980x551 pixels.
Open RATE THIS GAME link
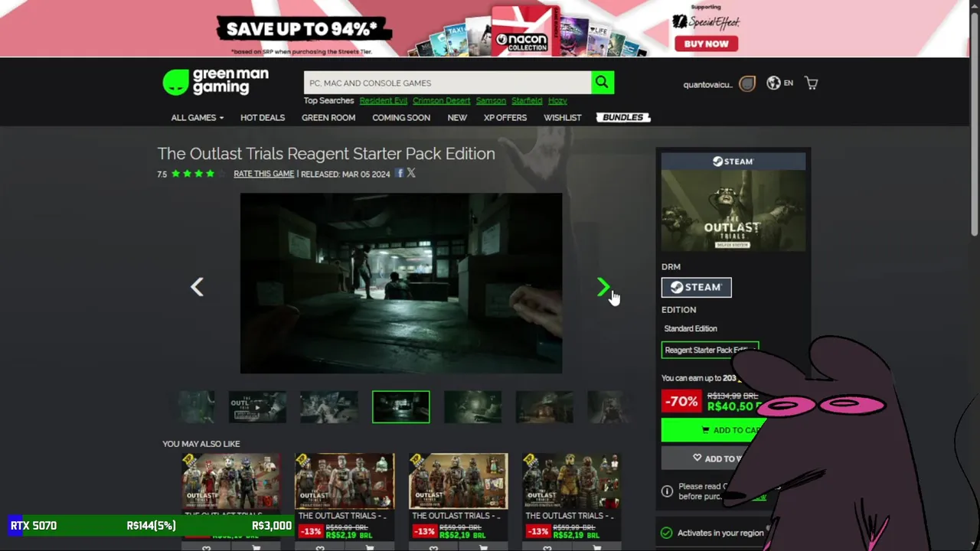click(x=263, y=174)
